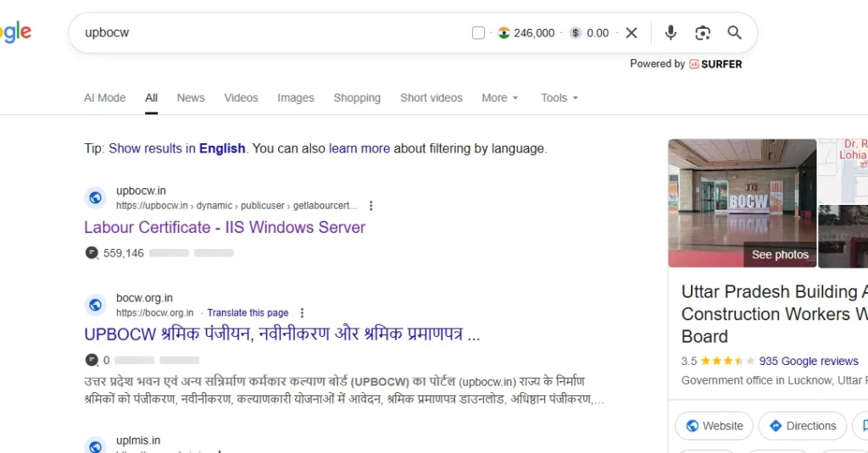Click the uplmis.in site name
Viewport: 868px width, 453px height.
tap(138, 440)
